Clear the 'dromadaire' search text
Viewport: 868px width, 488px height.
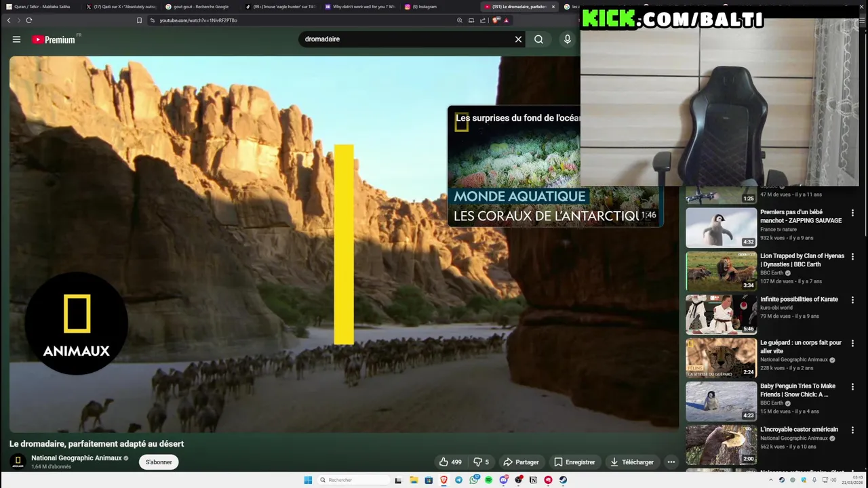(518, 39)
